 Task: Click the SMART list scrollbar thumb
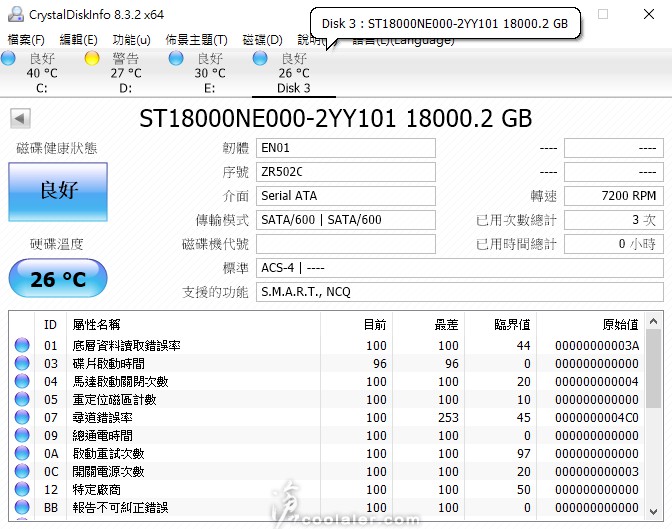click(x=654, y=369)
